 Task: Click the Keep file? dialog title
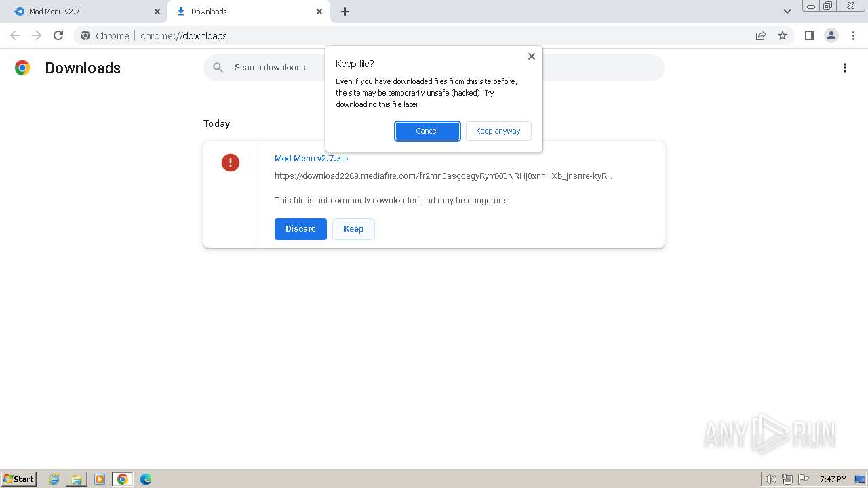tap(355, 64)
